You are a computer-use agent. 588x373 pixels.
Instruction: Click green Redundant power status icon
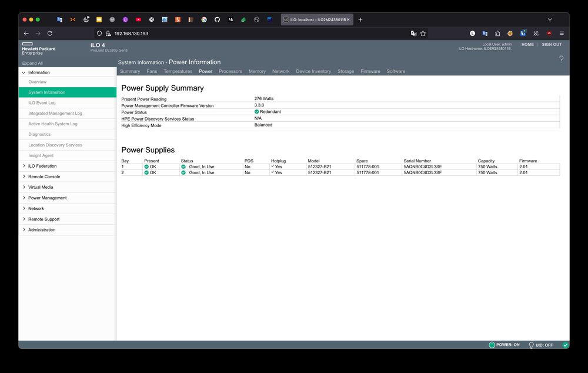[256, 112]
